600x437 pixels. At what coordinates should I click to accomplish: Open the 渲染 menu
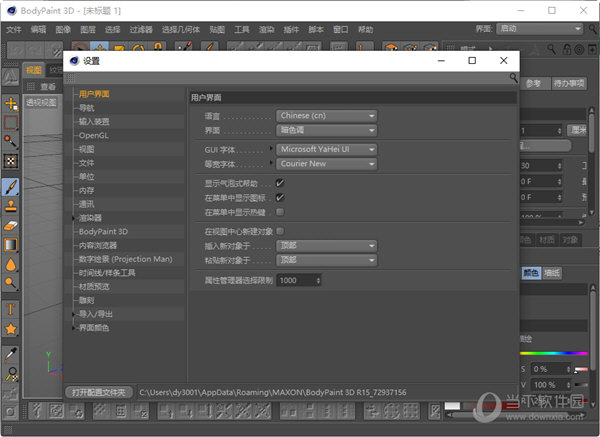pyautogui.click(x=266, y=29)
